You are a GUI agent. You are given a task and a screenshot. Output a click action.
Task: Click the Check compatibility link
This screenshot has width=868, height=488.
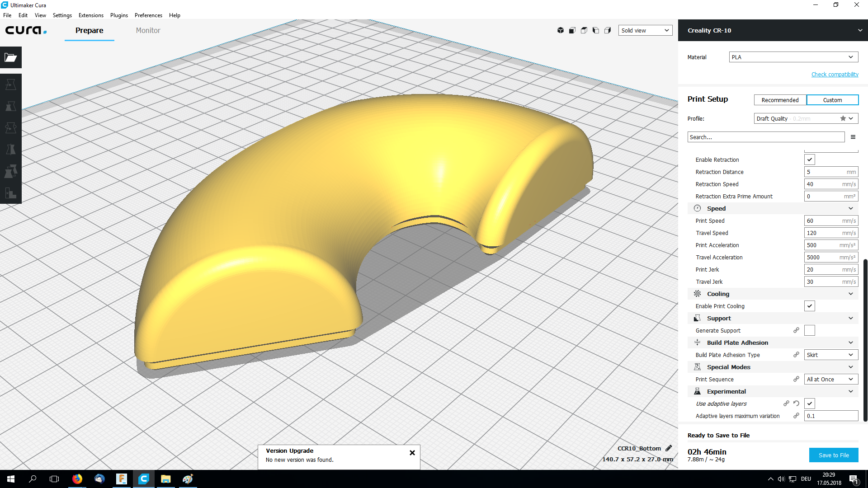(x=835, y=74)
